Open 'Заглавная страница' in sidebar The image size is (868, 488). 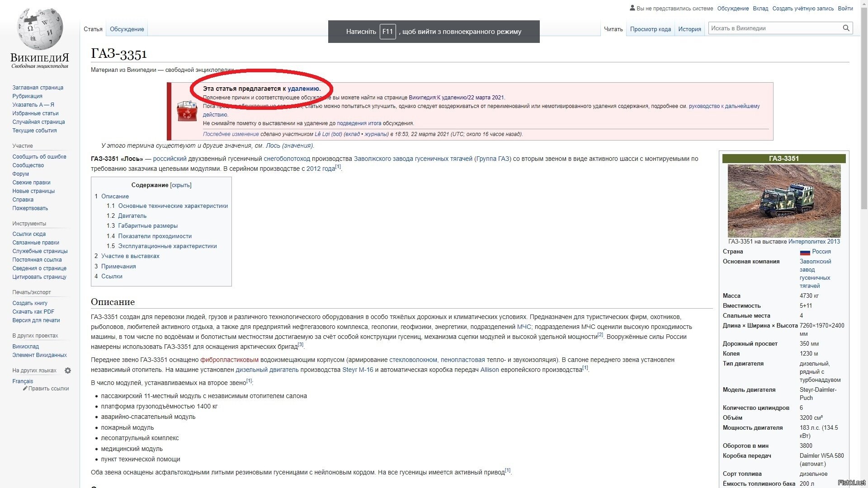coord(38,88)
